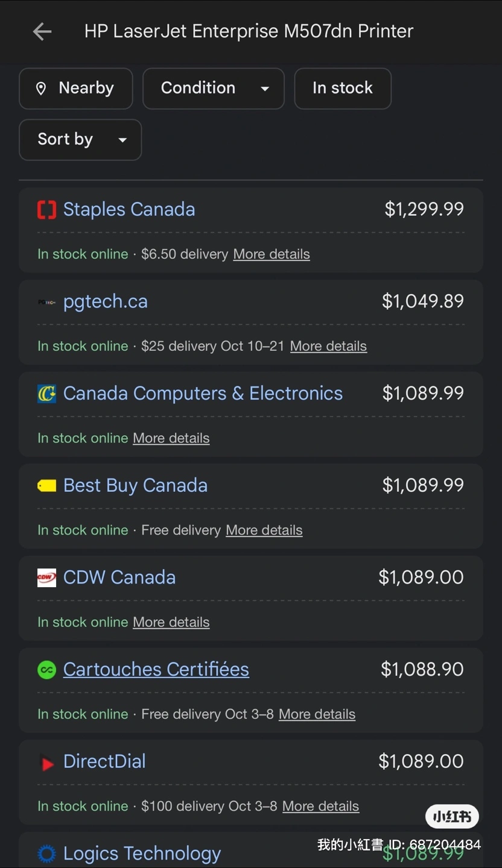The height and width of the screenshot is (868, 502).
Task: Click the Staples Canada red logo icon
Action: tap(46, 210)
